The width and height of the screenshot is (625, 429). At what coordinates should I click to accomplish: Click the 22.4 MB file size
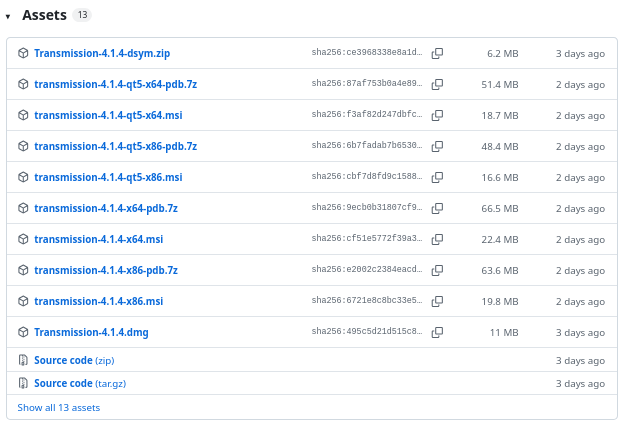point(500,240)
